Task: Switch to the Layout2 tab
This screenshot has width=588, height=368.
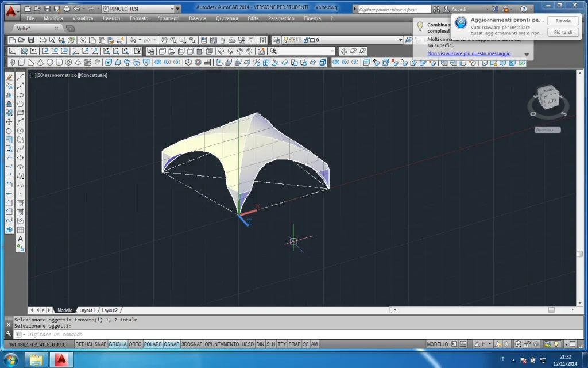Action: (110, 310)
